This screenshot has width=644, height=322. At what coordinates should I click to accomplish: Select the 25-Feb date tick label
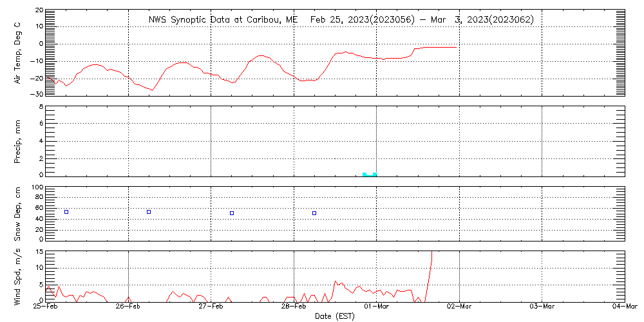coord(45,307)
